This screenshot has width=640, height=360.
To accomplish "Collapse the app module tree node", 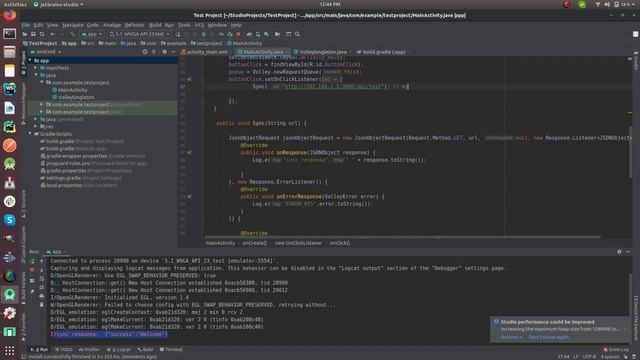I will (x=30, y=60).
